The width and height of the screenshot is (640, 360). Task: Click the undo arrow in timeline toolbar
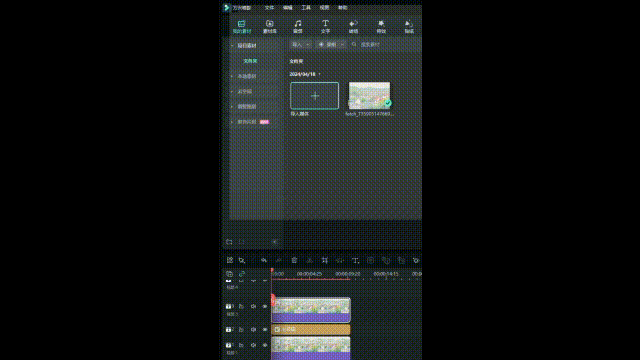pyautogui.click(x=264, y=260)
